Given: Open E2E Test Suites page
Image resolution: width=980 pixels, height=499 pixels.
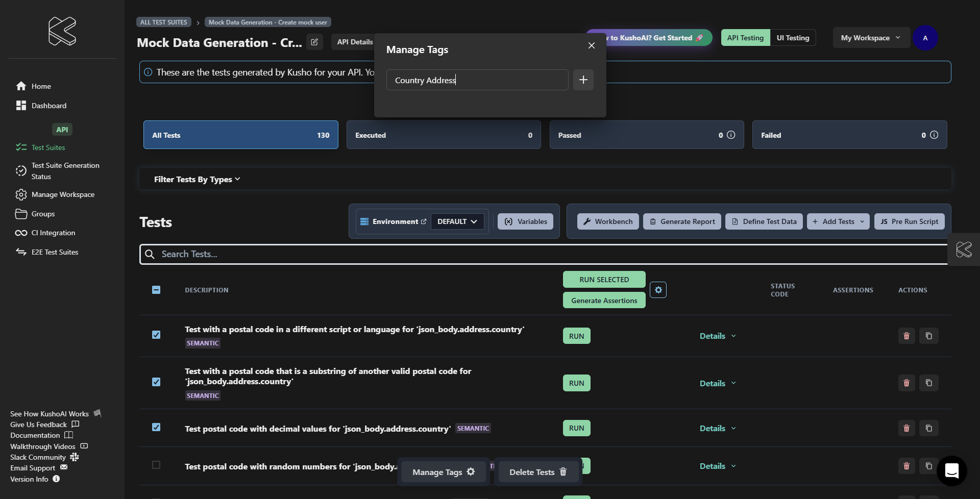Looking at the screenshot, I should click(x=46, y=252).
